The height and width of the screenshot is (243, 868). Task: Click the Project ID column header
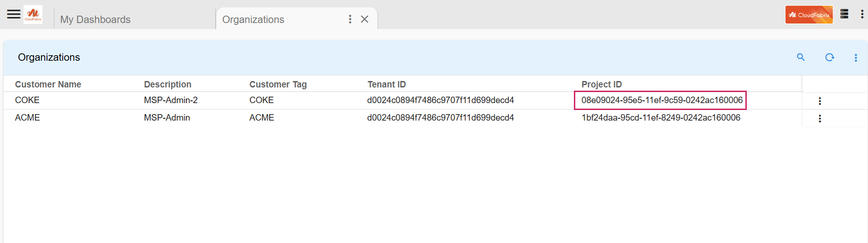(x=601, y=84)
